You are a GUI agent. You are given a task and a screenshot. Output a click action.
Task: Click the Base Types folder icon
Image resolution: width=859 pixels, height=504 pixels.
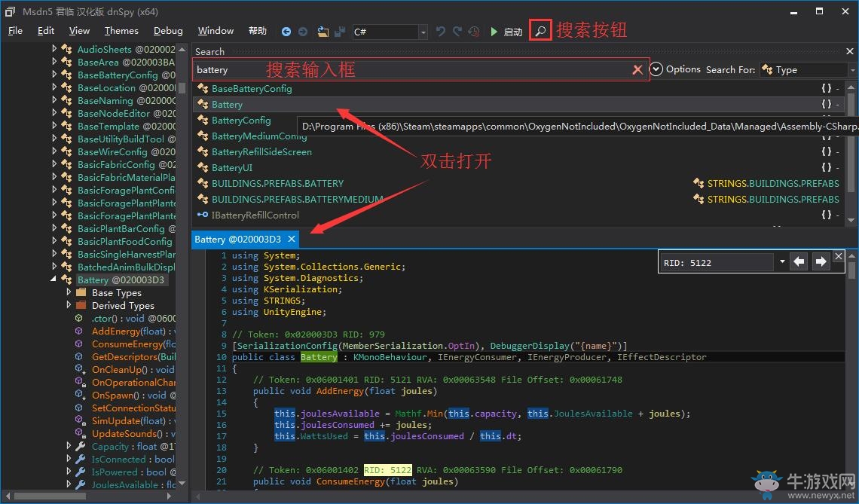[81, 292]
